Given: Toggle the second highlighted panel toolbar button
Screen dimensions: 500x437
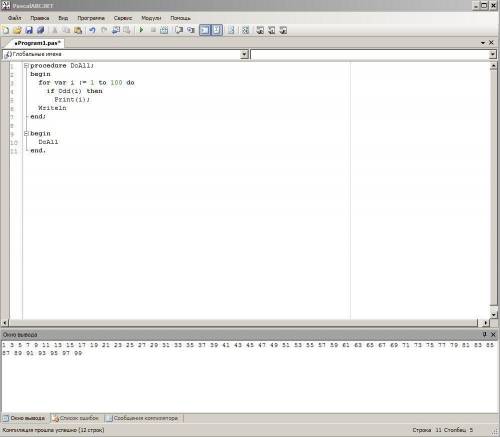Looking at the screenshot, I should (217, 30).
